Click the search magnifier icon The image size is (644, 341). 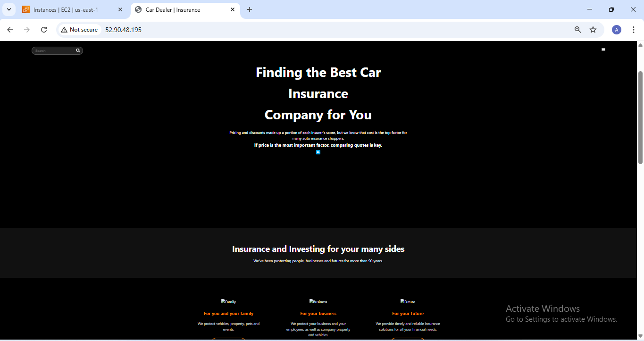pyautogui.click(x=78, y=50)
